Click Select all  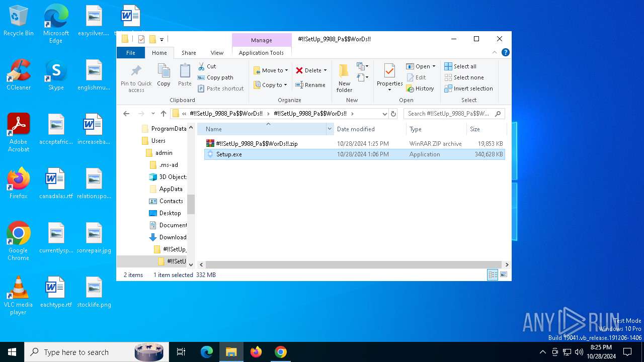tap(460, 66)
